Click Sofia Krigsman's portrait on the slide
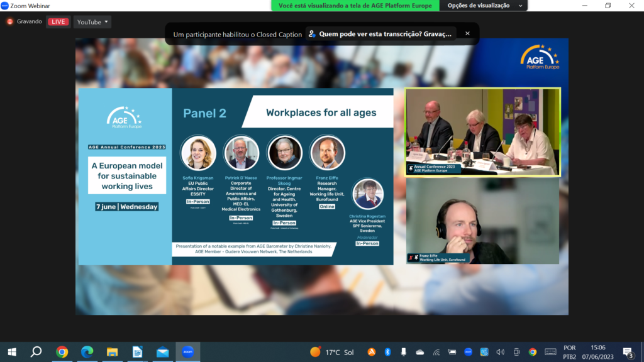 pyautogui.click(x=198, y=153)
